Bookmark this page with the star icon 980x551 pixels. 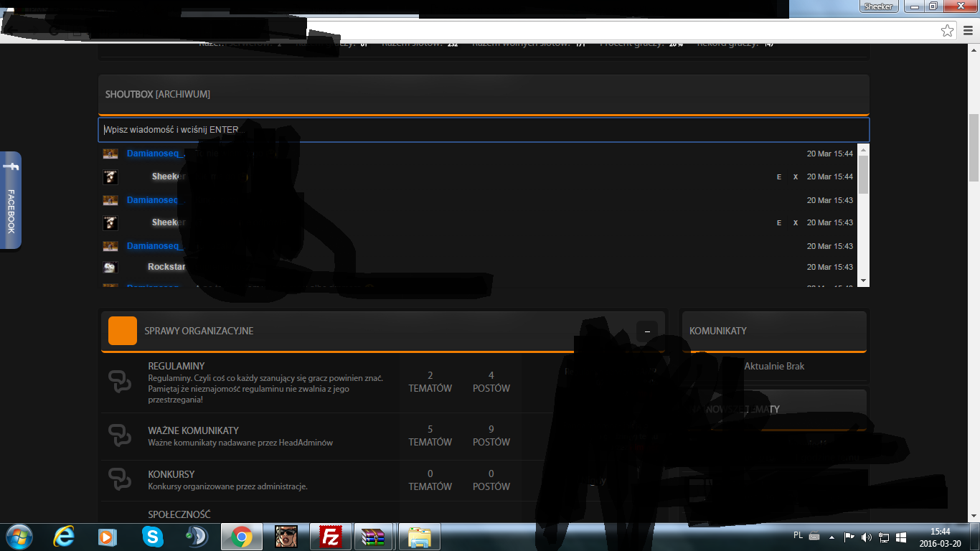(948, 31)
